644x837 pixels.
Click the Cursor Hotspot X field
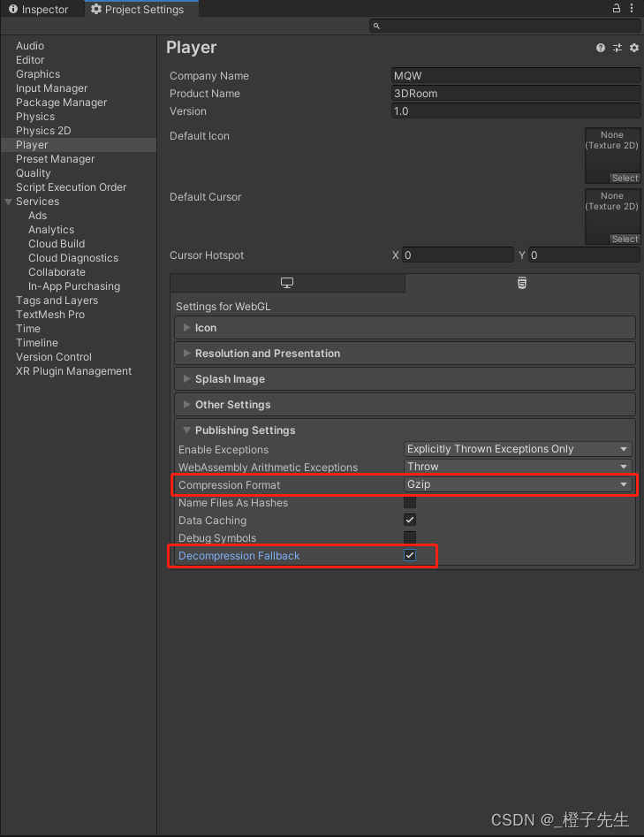point(458,255)
